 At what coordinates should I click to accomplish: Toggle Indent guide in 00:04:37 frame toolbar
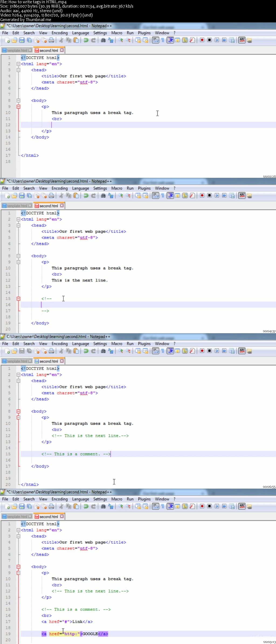170,196
